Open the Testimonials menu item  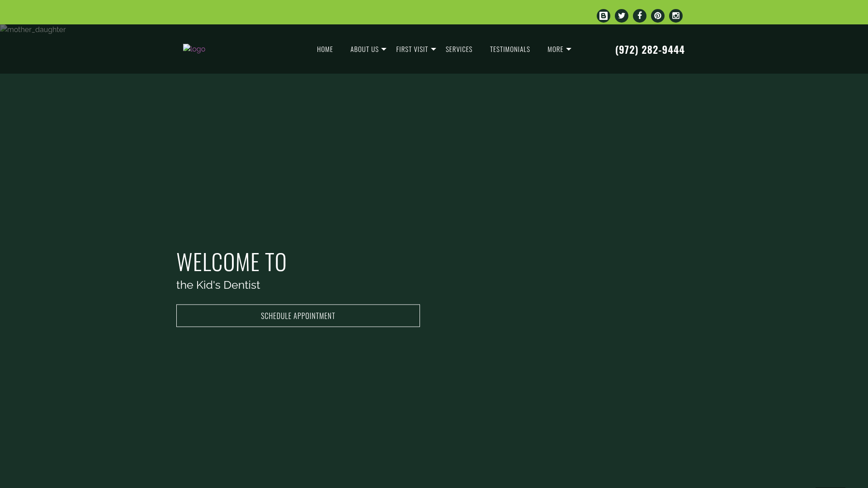[x=509, y=49]
